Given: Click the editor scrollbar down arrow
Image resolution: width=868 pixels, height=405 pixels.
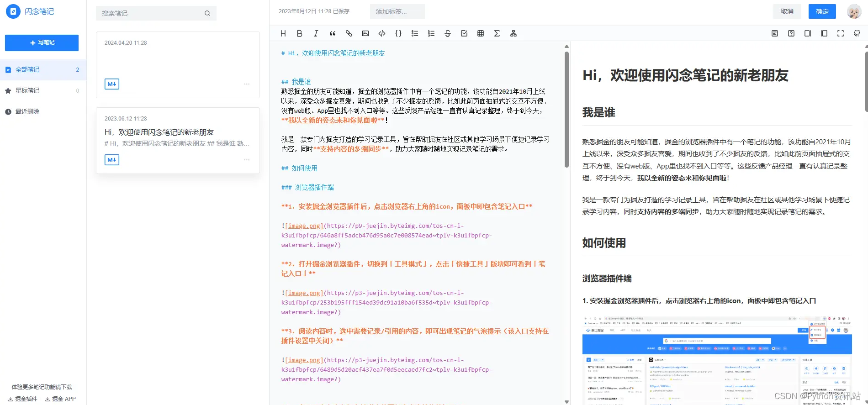Looking at the screenshot, I should 567,402.
